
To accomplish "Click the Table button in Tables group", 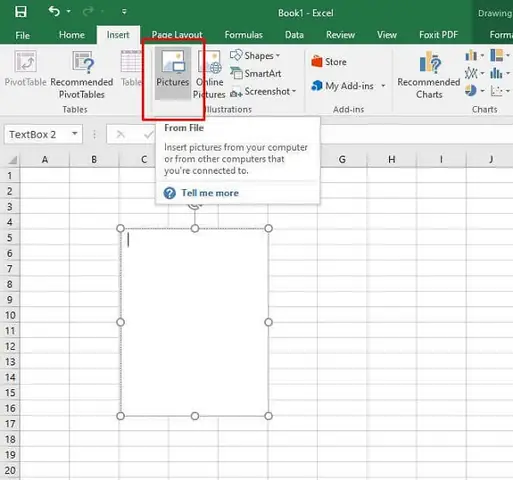I will point(131,68).
